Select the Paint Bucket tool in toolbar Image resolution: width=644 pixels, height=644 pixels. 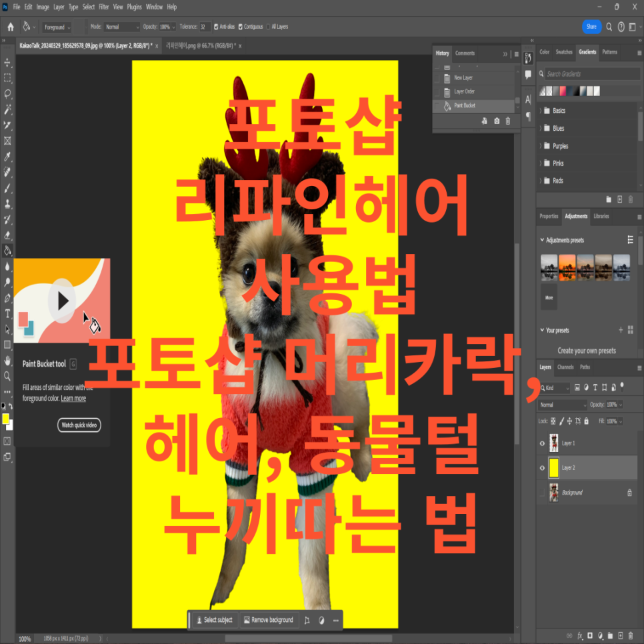pos(7,251)
